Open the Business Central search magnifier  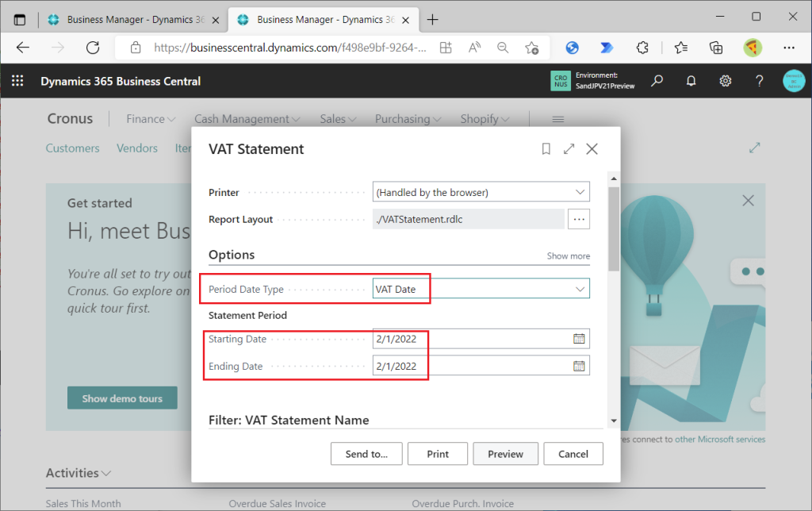pos(657,81)
